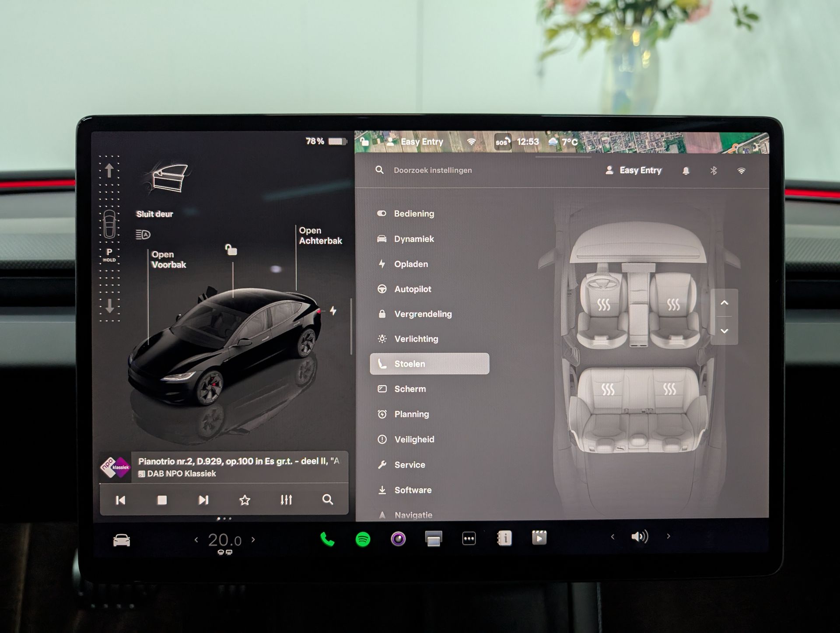This screenshot has width=840, height=633.
Task: Open the phone app
Action: (327, 539)
